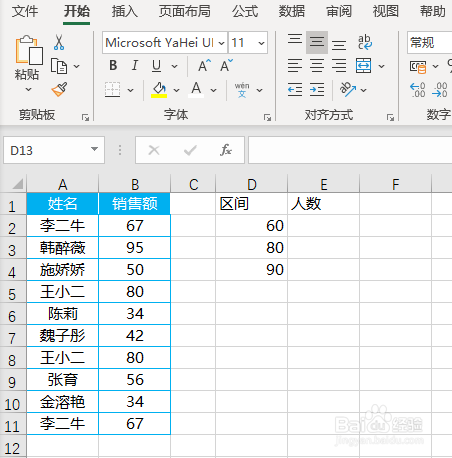Select cell containing 韩醉薇

63,248
